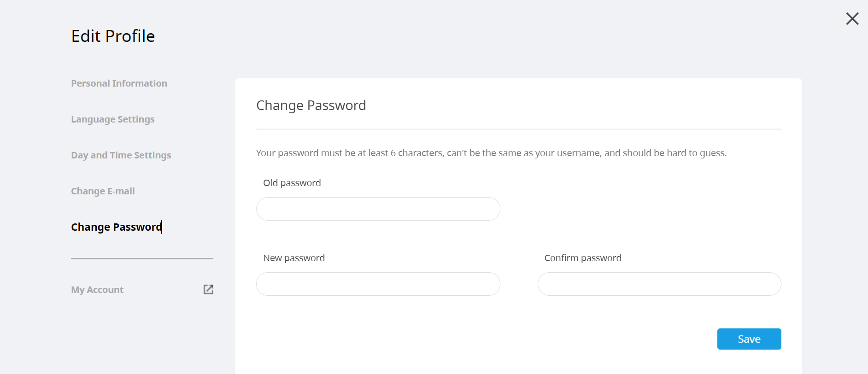Switch to Language Settings
Image resolution: width=868 pixels, height=374 pixels.
(x=112, y=119)
